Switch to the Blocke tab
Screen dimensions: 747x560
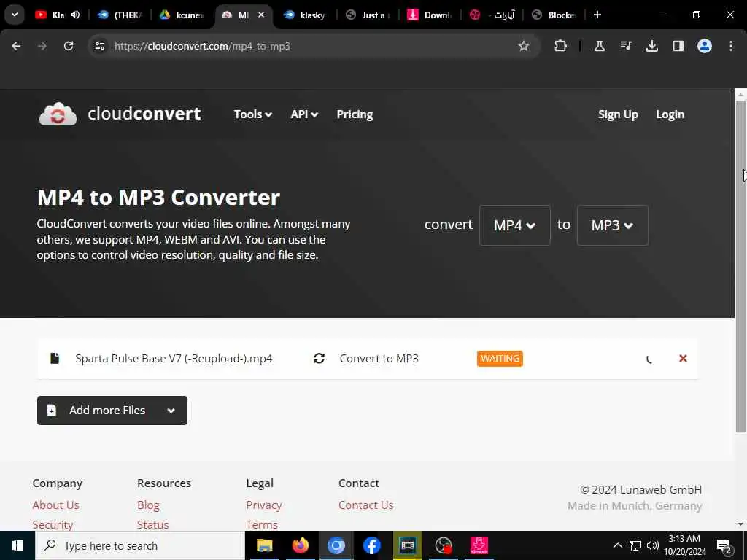pos(554,15)
